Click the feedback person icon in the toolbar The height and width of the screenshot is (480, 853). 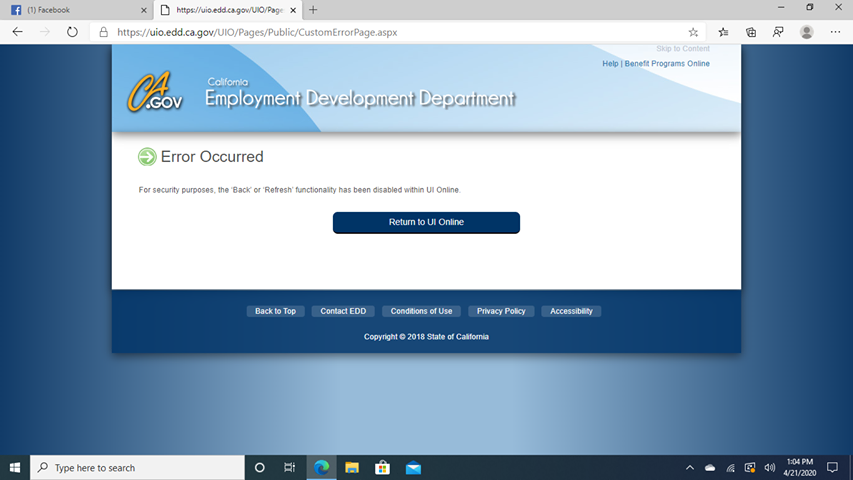pyautogui.click(x=778, y=32)
